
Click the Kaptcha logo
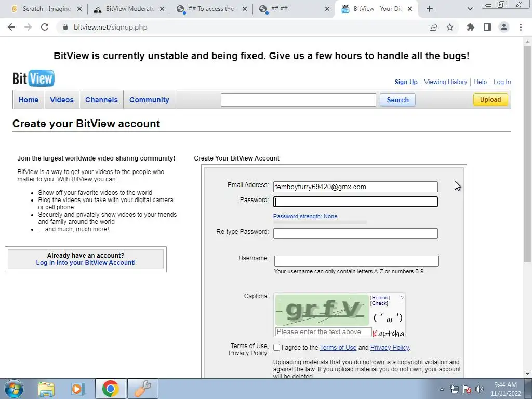pos(388,334)
